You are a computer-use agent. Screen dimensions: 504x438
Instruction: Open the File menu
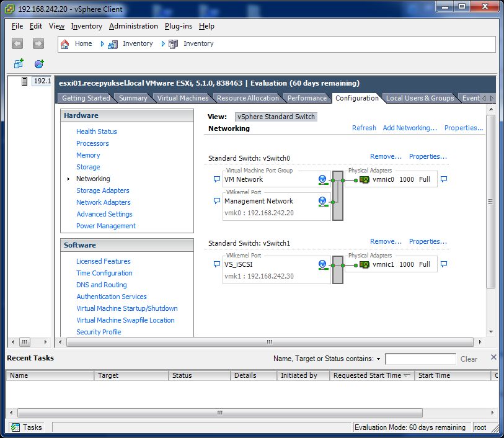click(17, 26)
